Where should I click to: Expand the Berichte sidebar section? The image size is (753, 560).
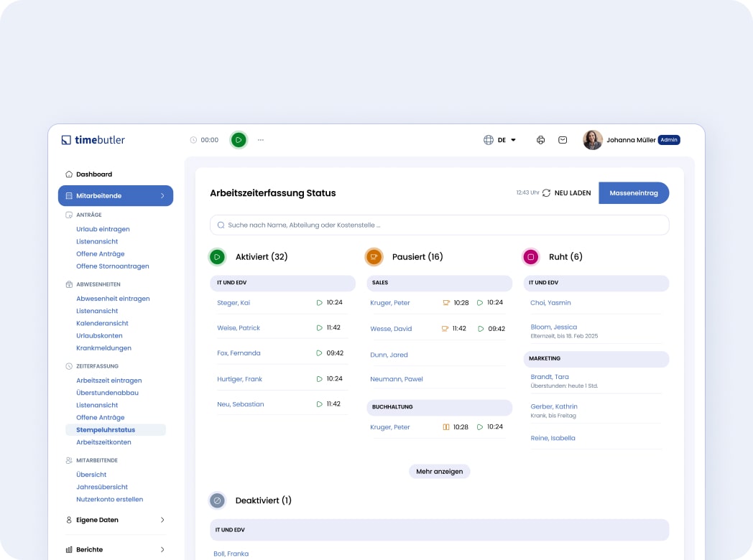[116, 549]
